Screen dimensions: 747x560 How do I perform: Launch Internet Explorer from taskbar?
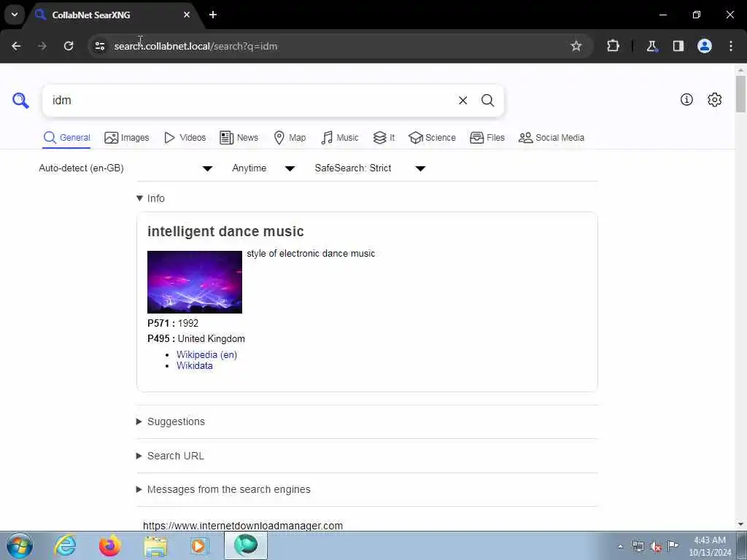pyautogui.click(x=65, y=545)
